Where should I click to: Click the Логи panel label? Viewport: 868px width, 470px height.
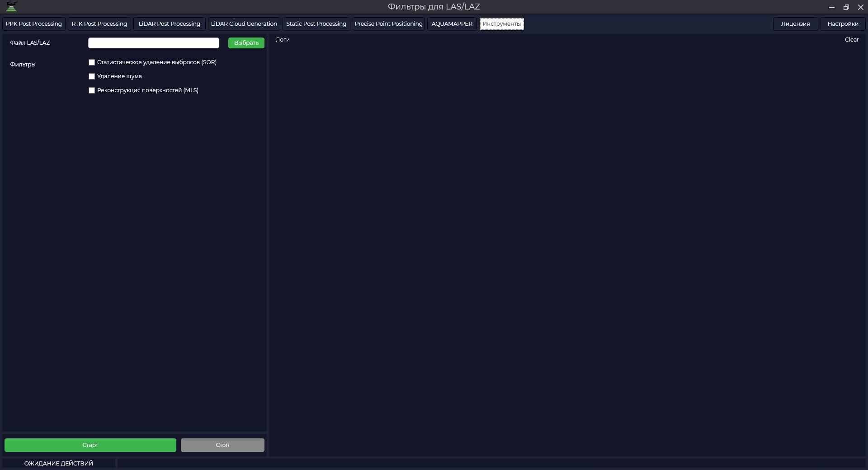[283, 40]
